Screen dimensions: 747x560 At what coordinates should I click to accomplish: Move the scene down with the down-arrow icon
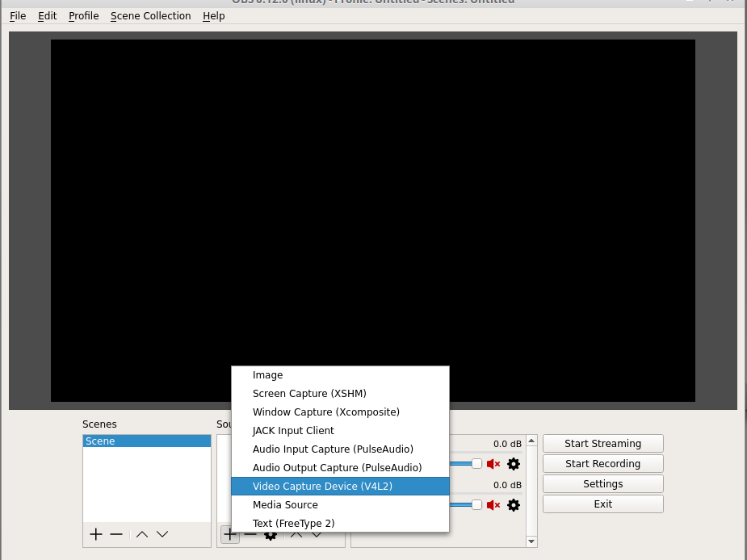162,534
